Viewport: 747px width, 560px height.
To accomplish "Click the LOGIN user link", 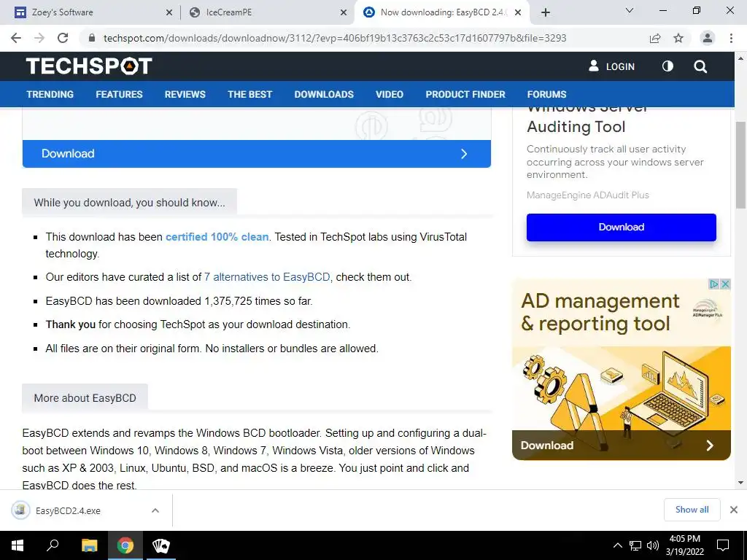I will [612, 66].
